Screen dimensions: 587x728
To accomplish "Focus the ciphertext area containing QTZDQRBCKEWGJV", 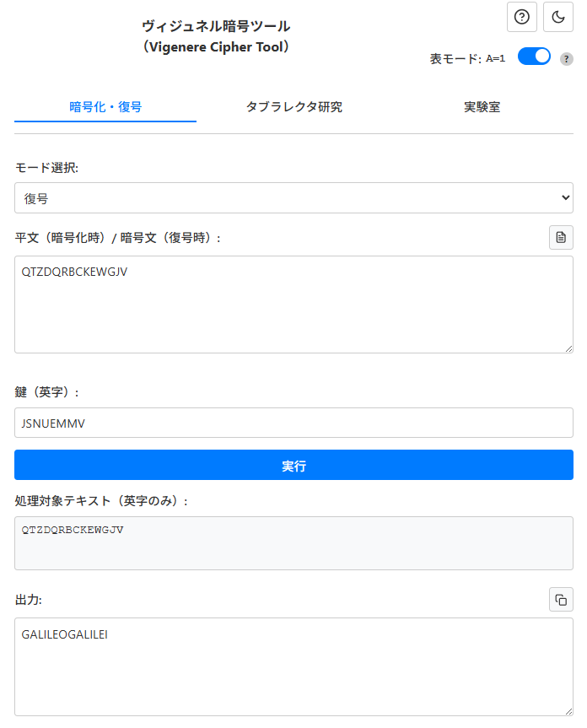I will [x=293, y=305].
